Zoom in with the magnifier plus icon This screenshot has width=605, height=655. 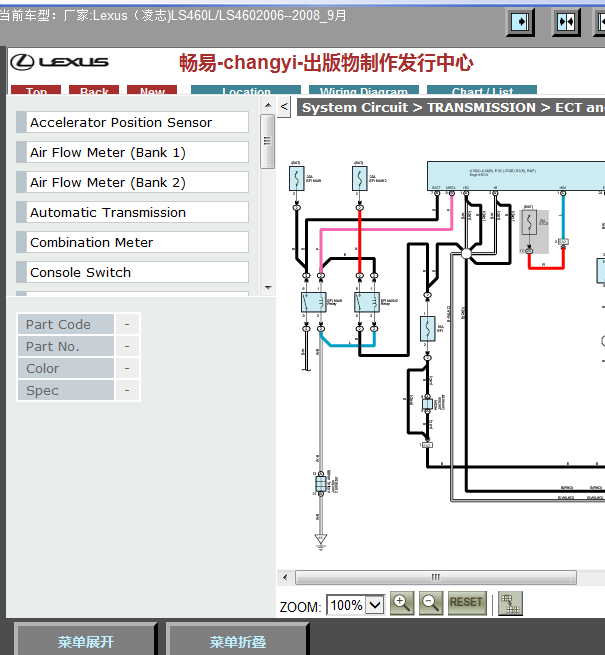coord(402,603)
